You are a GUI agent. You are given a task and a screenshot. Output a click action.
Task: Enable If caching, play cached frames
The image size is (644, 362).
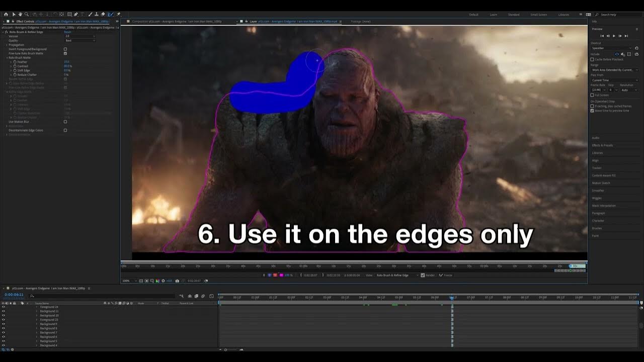click(x=592, y=106)
